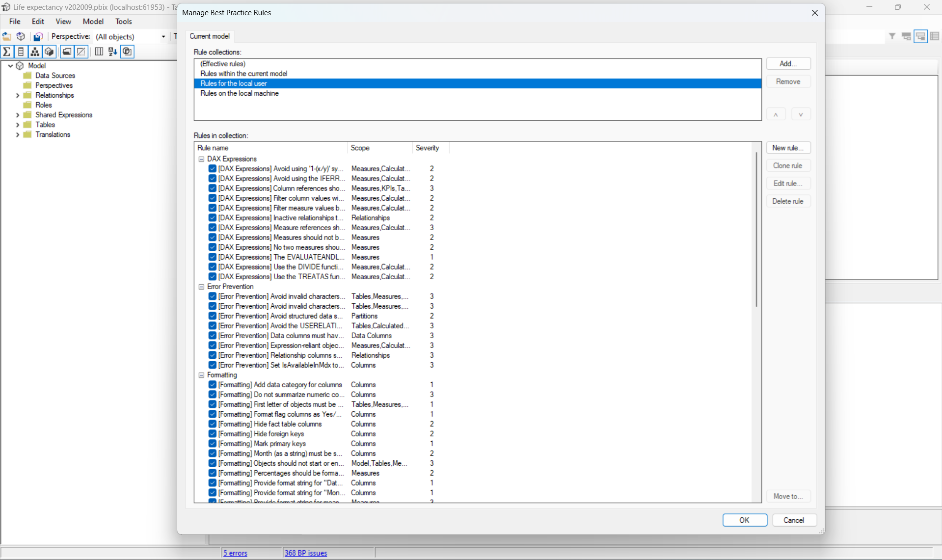
Task: Open the 5 errors link in status bar
Action: click(236, 553)
